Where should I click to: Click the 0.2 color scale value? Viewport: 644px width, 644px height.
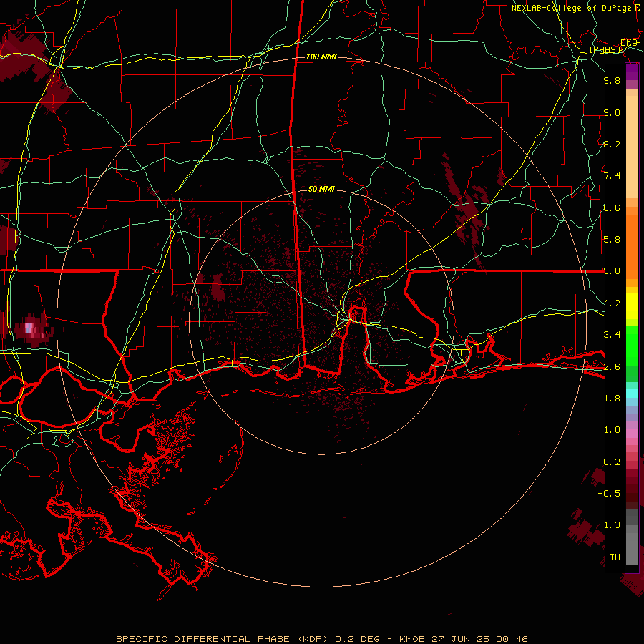(612, 462)
